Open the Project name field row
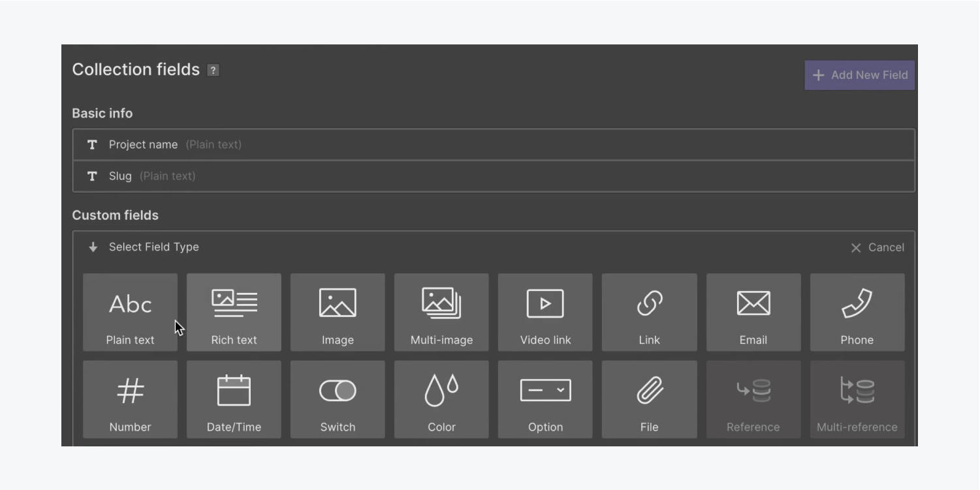980x490 pixels. click(x=494, y=145)
